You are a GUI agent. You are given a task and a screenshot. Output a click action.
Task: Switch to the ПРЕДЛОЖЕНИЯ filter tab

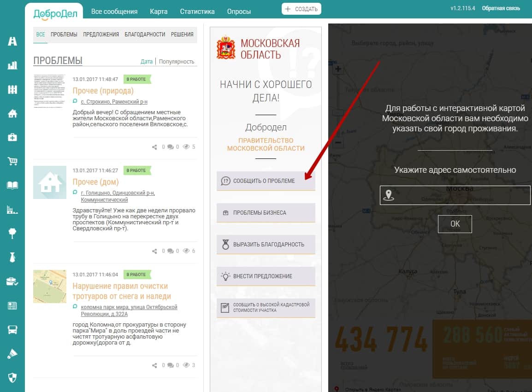click(x=101, y=35)
